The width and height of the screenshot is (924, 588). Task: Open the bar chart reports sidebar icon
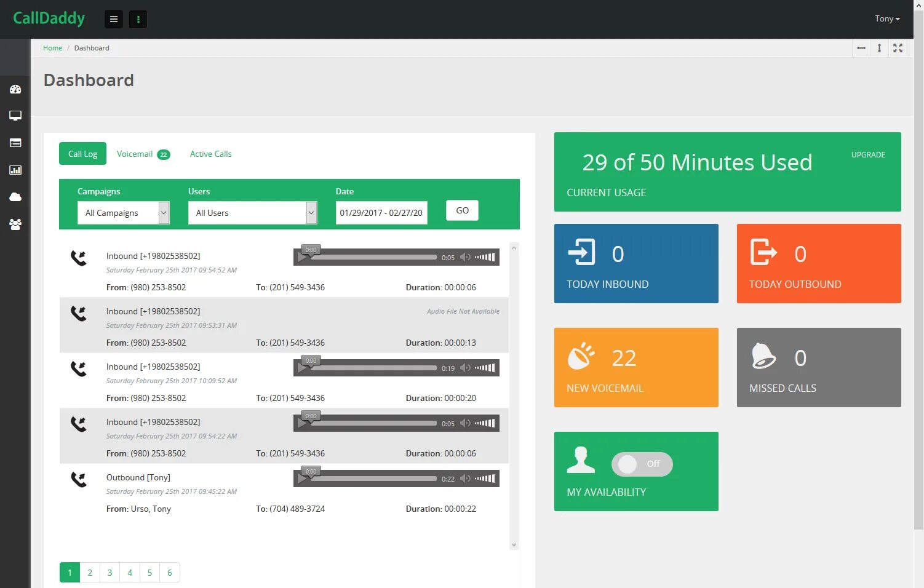pos(15,170)
